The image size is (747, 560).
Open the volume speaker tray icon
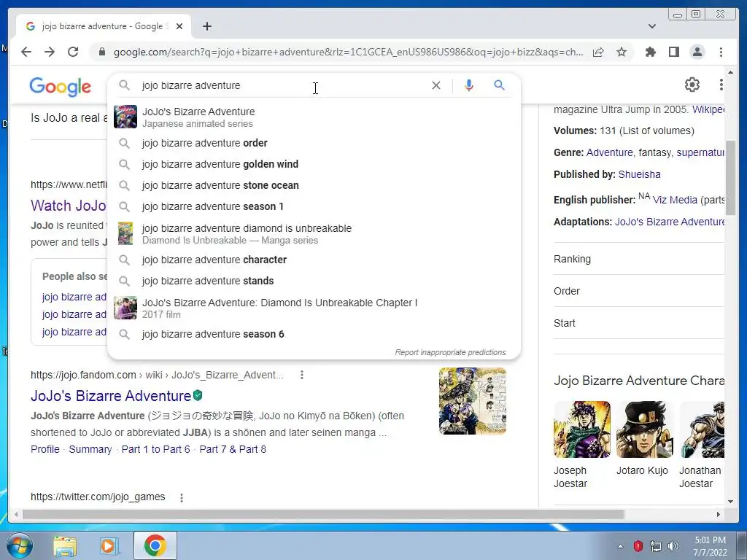(673, 546)
